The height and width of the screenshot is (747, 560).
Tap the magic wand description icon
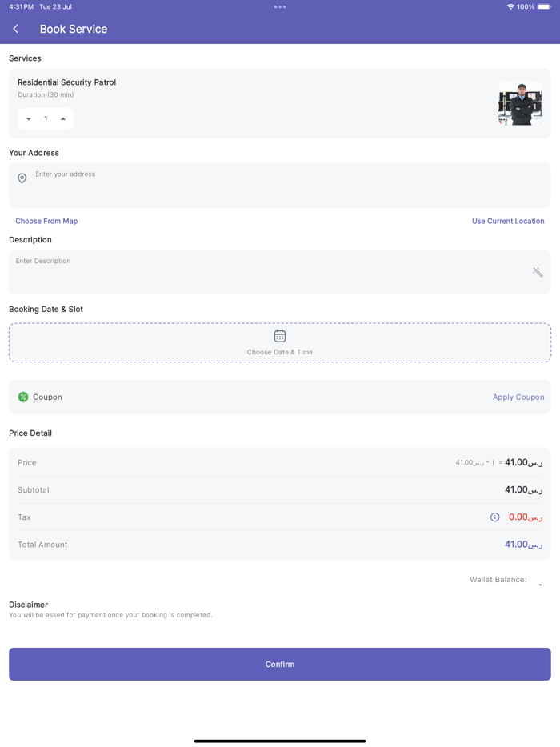pos(538,272)
